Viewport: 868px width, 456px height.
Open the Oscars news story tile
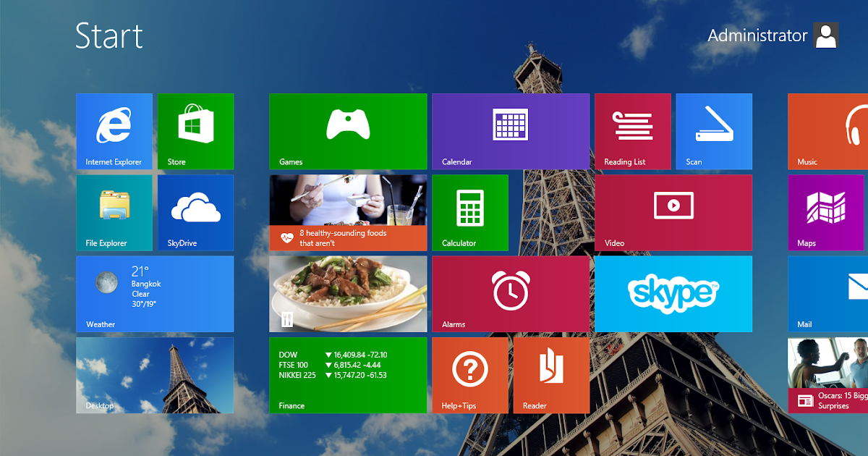pyautogui.click(x=827, y=375)
